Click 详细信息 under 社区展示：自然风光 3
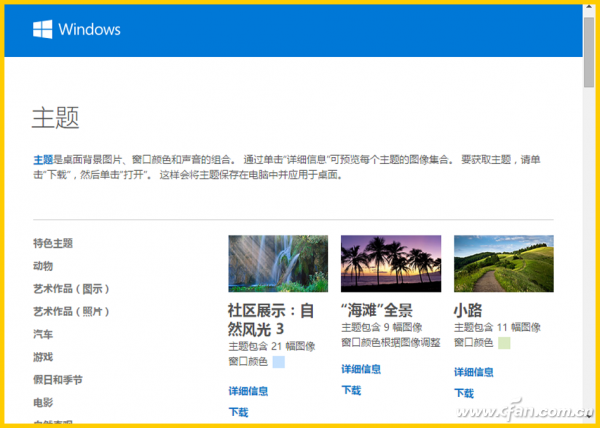This screenshot has width=600, height=428. [x=248, y=391]
